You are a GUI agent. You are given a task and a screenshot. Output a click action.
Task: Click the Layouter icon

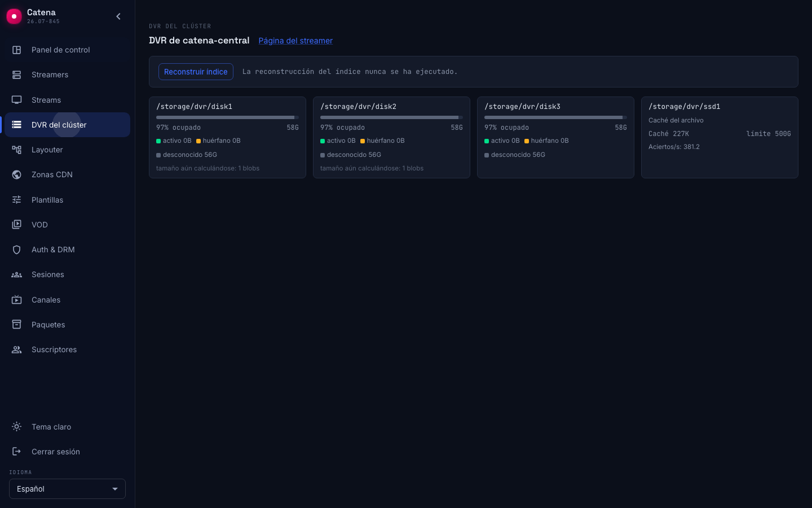17,150
